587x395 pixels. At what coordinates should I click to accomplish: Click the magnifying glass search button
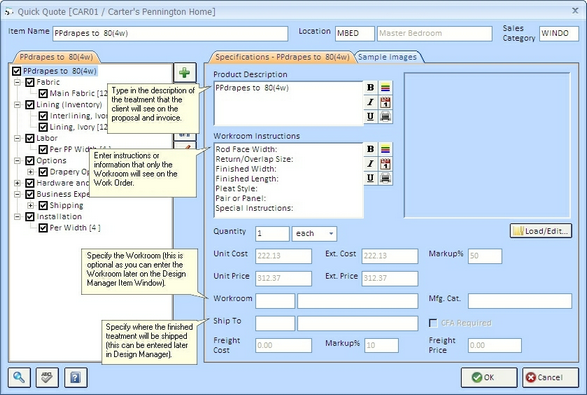coord(19,377)
